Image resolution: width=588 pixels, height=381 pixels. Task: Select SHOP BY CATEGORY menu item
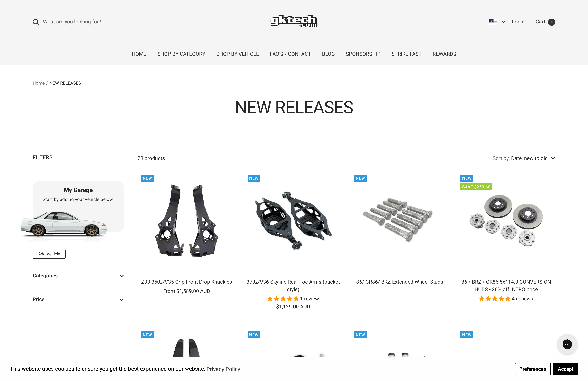pos(181,54)
